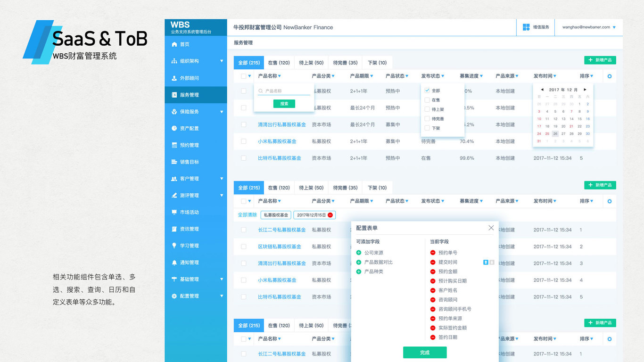Click the 配置管理 gear icon in sidebar
This screenshot has width=644, height=362.
174,296
